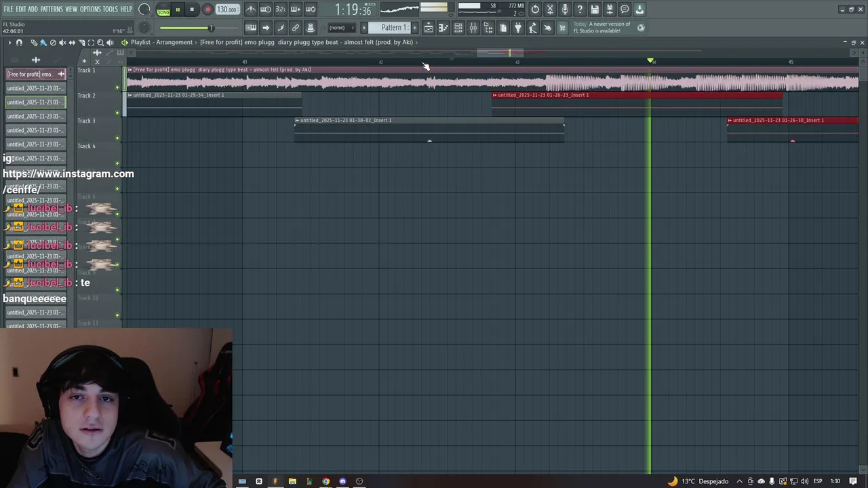
Task: Mute Track 2 with its green LED
Action: pyautogui.click(x=117, y=113)
